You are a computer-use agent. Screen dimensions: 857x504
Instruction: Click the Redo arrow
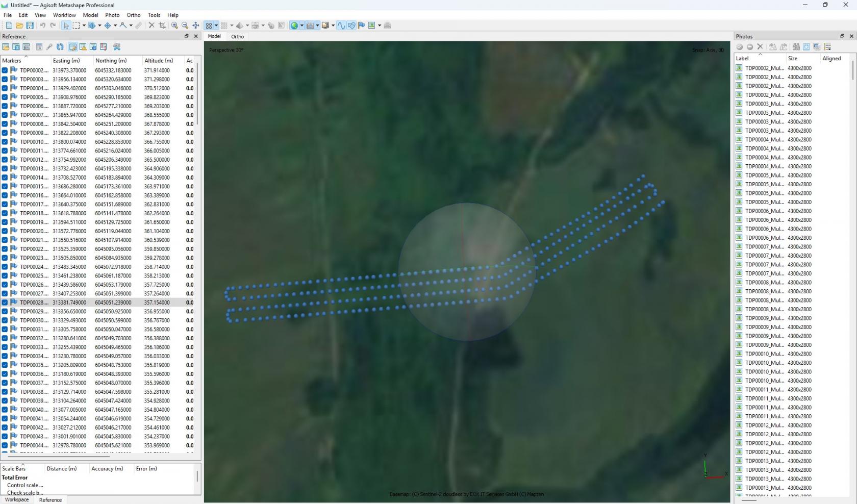(53, 26)
